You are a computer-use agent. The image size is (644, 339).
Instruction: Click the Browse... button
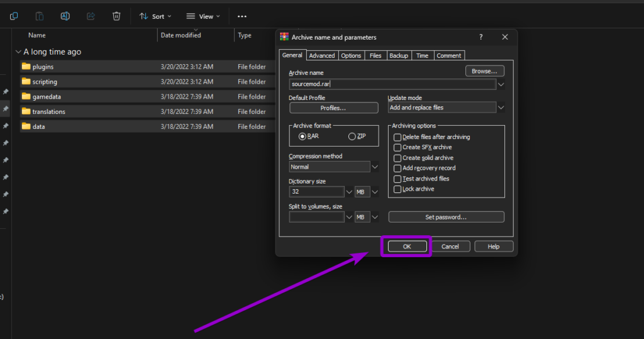pyautogui.click(x=485, y=71)
